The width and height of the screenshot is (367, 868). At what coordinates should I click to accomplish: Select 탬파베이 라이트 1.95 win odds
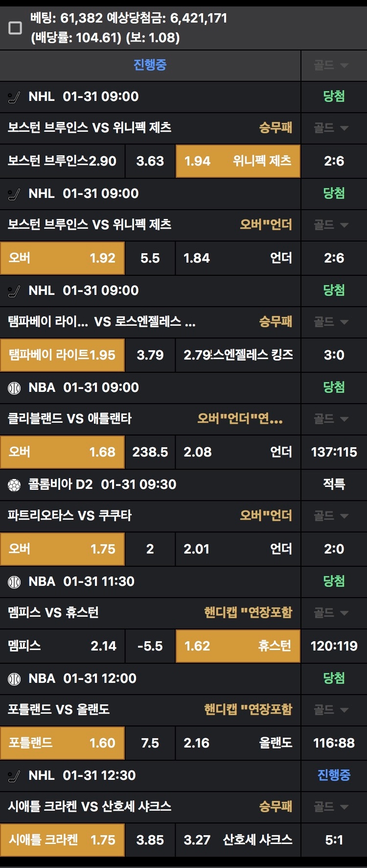pos(63,355)
